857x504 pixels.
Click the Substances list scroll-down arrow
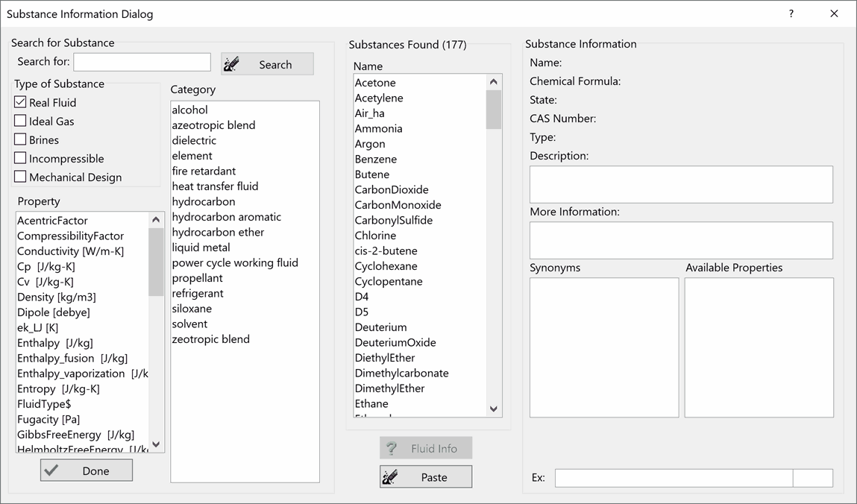click(x=493, y=409)
